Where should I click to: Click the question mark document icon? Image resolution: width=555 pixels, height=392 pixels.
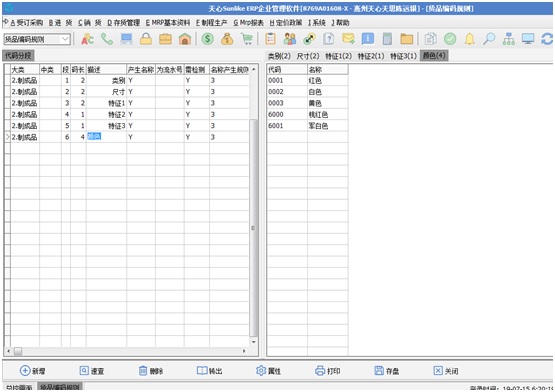click(329, 39)
